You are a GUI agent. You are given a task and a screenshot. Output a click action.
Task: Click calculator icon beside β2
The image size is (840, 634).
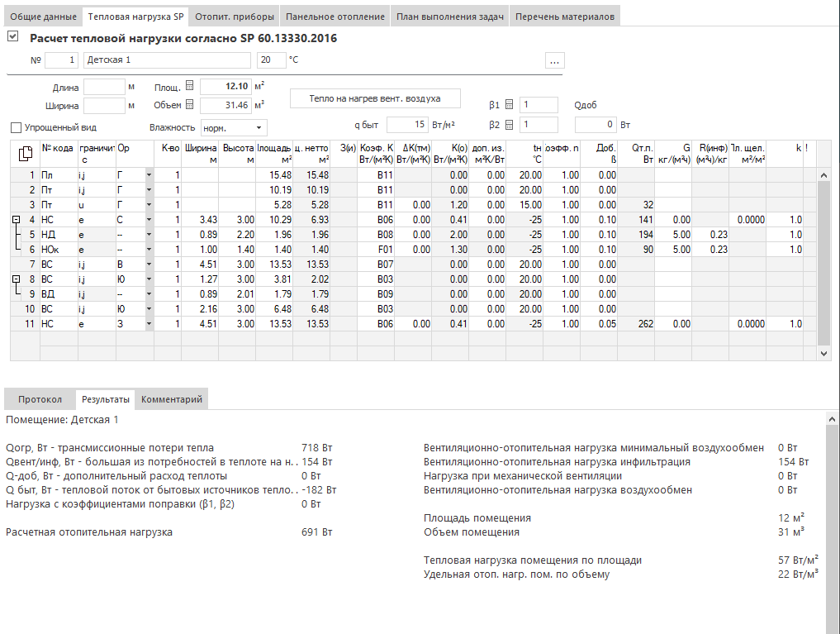[509, 125]
